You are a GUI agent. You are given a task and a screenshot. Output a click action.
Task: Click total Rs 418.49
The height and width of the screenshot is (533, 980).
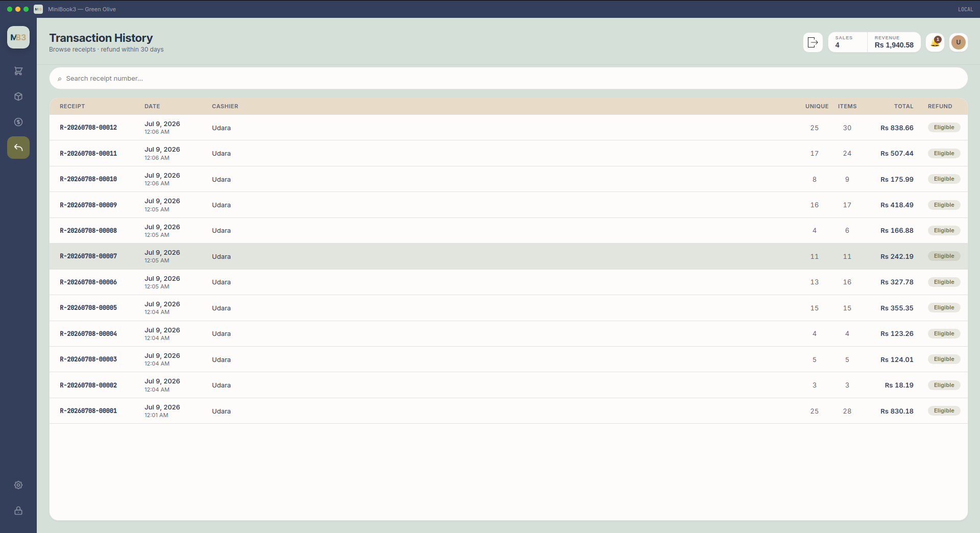pos(897,205)
